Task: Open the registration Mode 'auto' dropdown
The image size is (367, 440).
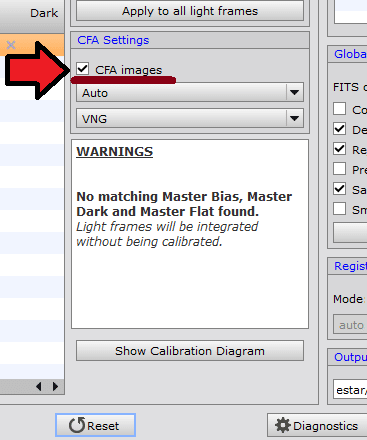Action: (350, 324)
